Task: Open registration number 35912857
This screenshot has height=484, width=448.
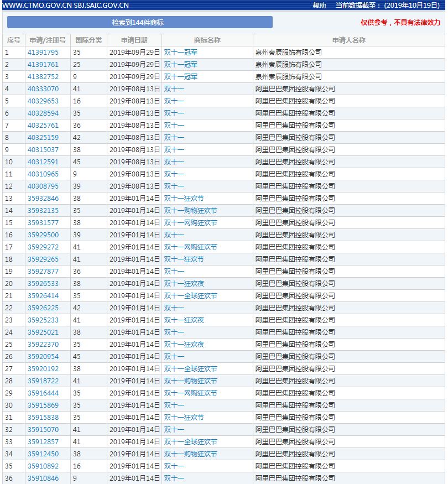Action: pos(43,442)
